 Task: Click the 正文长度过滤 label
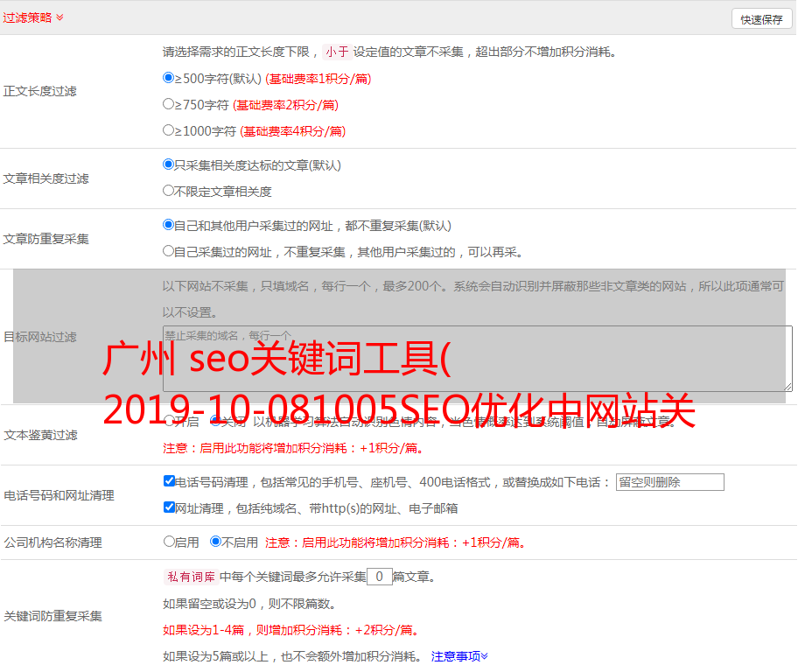(39, 91)
